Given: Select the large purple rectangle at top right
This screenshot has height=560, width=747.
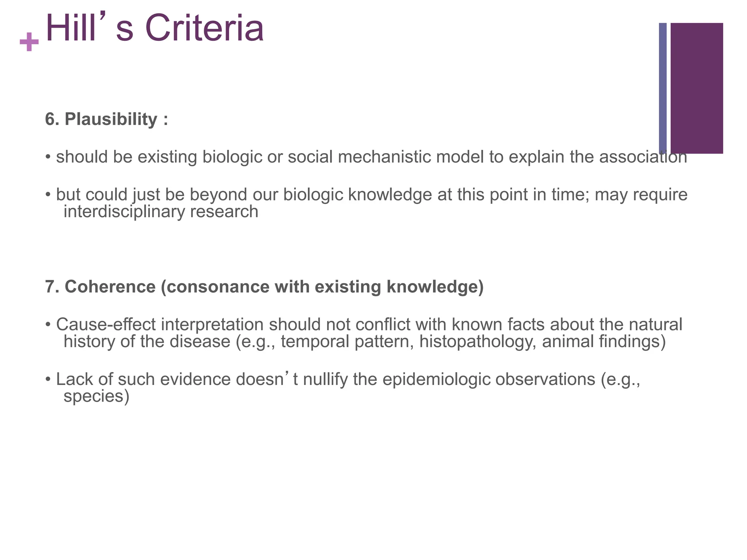Looking at the screenshot, I should click(697, 88).
